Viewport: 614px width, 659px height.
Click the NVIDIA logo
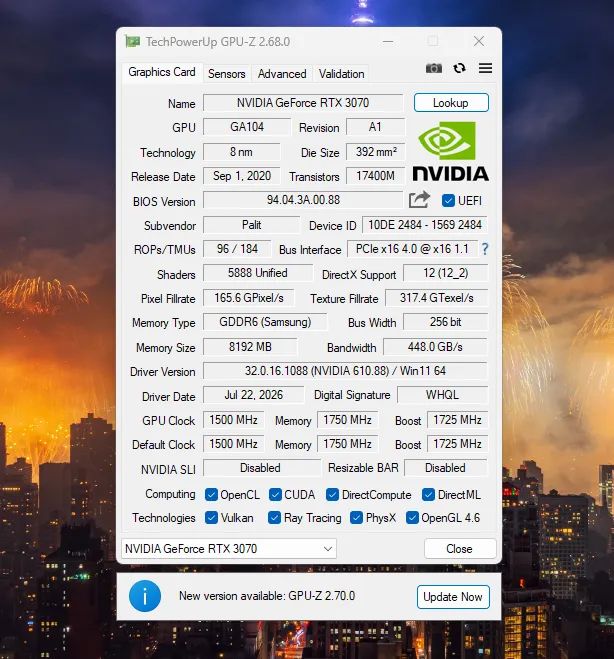pyautogui.click(x=451, y=151)
